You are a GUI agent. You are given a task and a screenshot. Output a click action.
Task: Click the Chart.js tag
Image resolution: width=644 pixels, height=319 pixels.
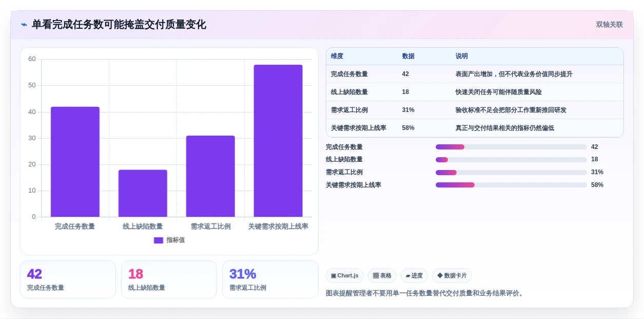click(x=345, y=276)
